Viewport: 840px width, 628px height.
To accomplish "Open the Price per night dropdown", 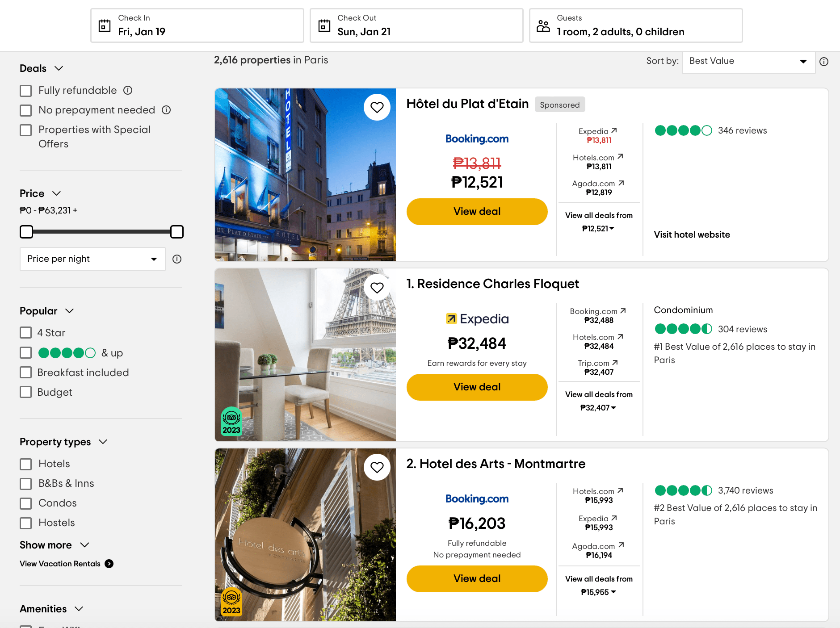I will click(92, 259).
